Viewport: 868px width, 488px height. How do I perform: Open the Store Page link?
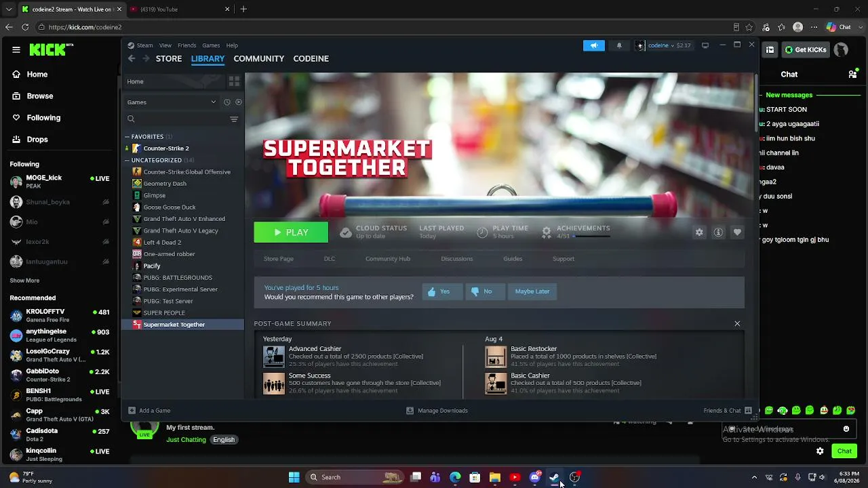279,259
